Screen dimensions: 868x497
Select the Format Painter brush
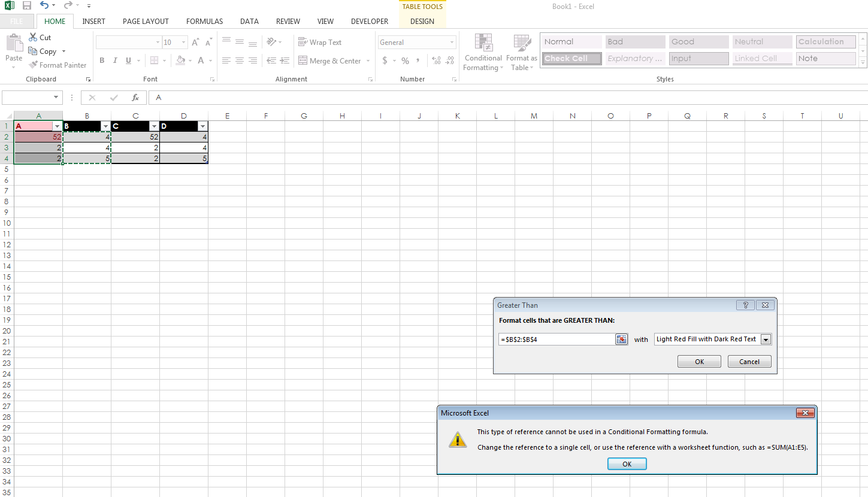pyautogui.click(x=58, y=65)
